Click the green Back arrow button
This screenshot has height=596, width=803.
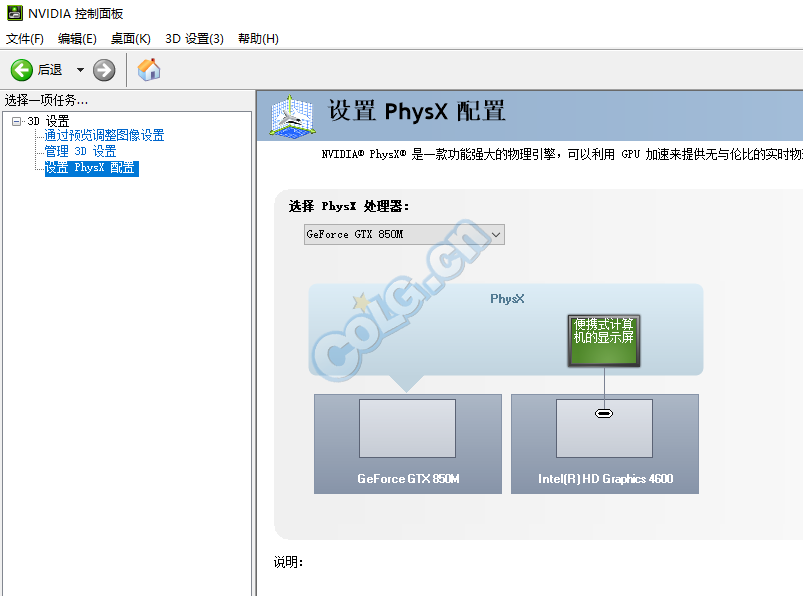tap(22, 70)
